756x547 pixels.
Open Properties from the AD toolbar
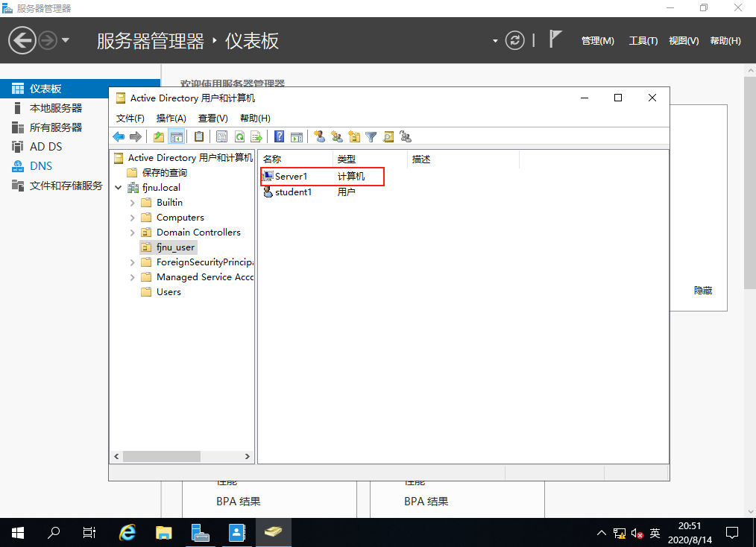tap(221, 137)
